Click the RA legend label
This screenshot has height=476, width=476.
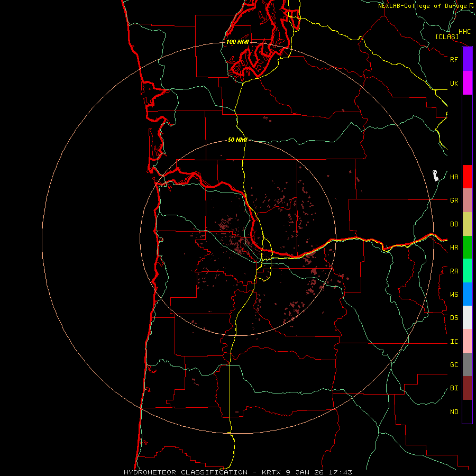(x=454, y=271)
